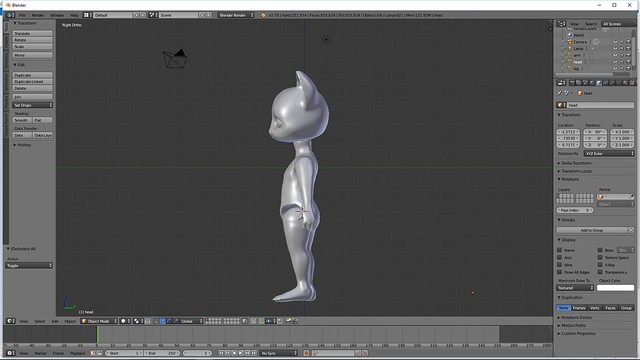
Task: Jump to the first frame in timeline
Action: [x=221, y=353]
